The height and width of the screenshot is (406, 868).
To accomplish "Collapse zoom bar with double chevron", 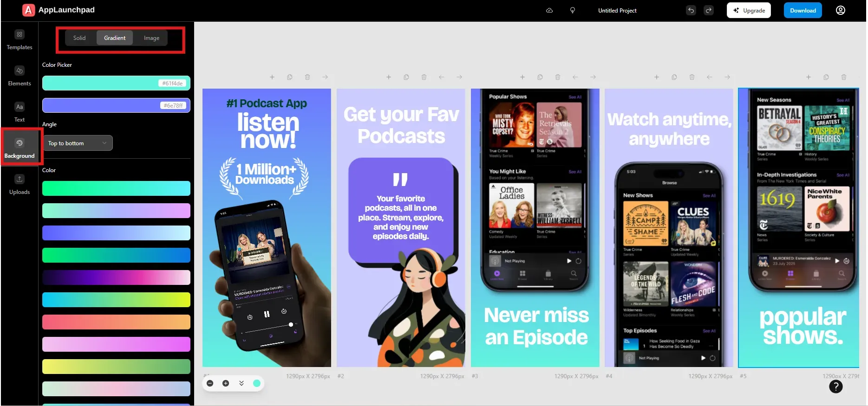I will pyautogui.click(x=241, y=383).
